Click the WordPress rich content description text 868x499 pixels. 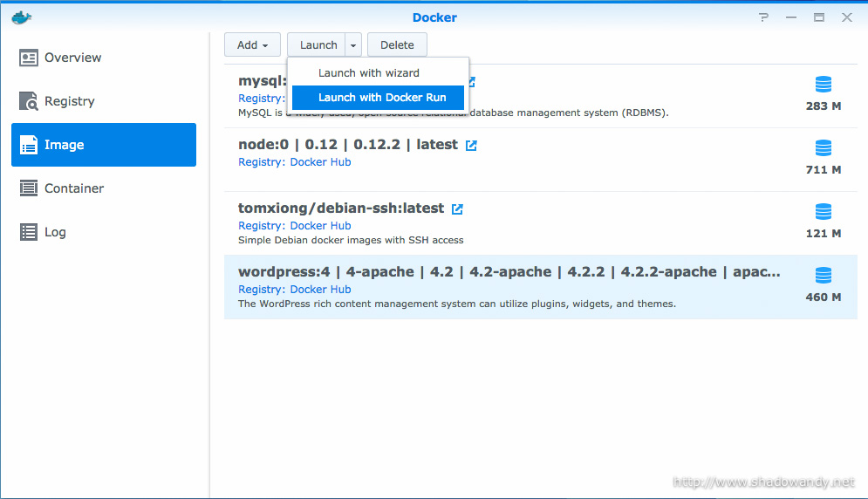pyautogui.click(x=457, y=304)
